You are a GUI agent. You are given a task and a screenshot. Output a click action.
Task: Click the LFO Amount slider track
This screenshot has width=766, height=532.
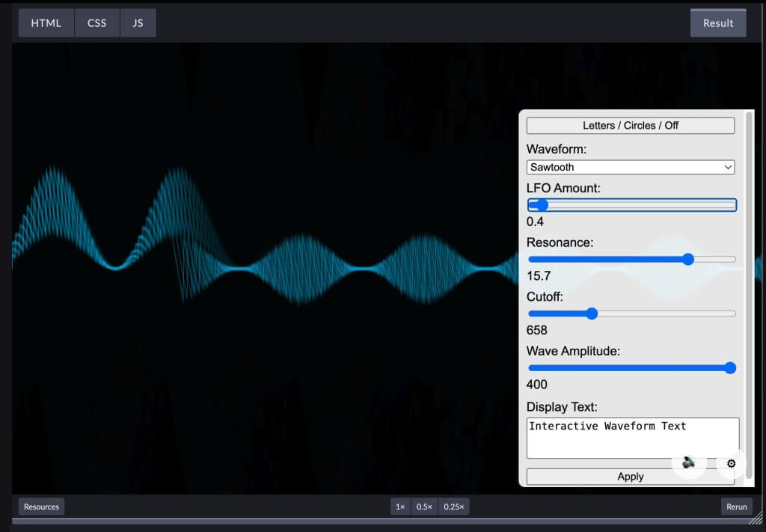(x=632, y=205)
